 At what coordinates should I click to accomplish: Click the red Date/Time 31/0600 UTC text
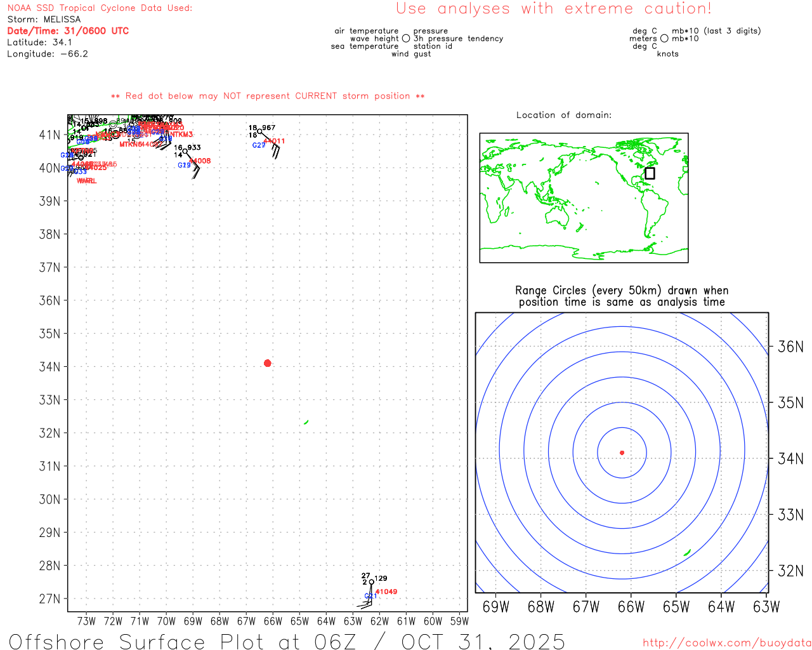tap(68, 30)
